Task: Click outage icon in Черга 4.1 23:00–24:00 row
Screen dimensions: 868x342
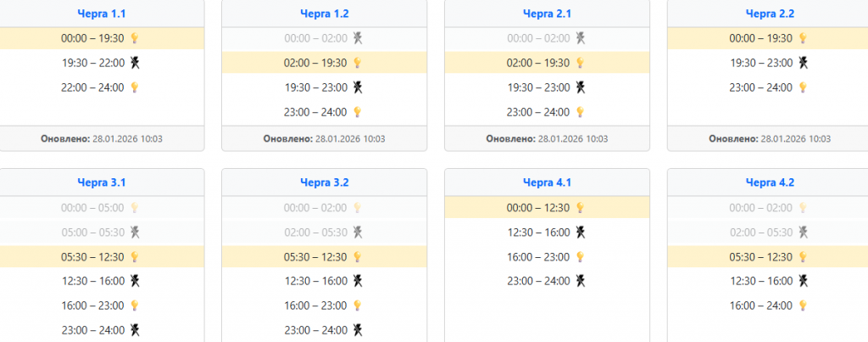Action: click(581, 281)
